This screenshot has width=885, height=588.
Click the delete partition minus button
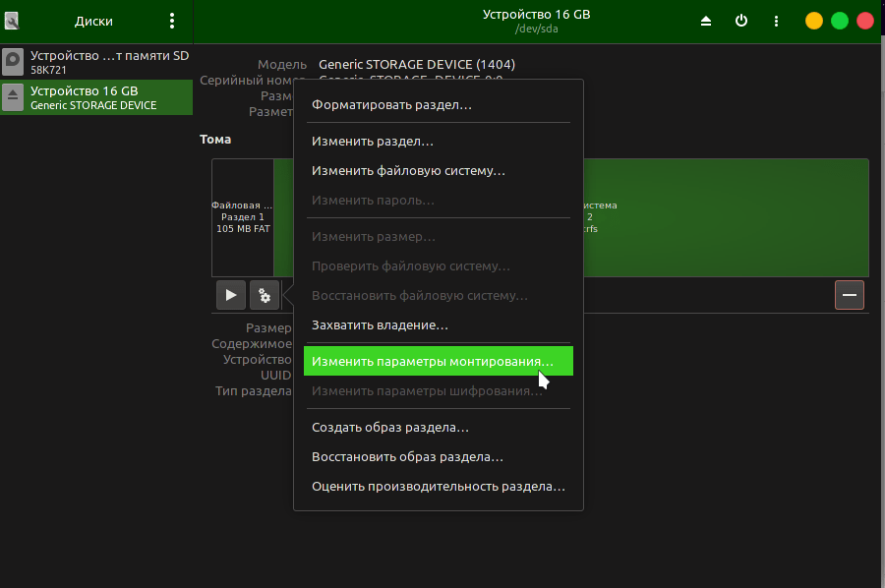850,295
